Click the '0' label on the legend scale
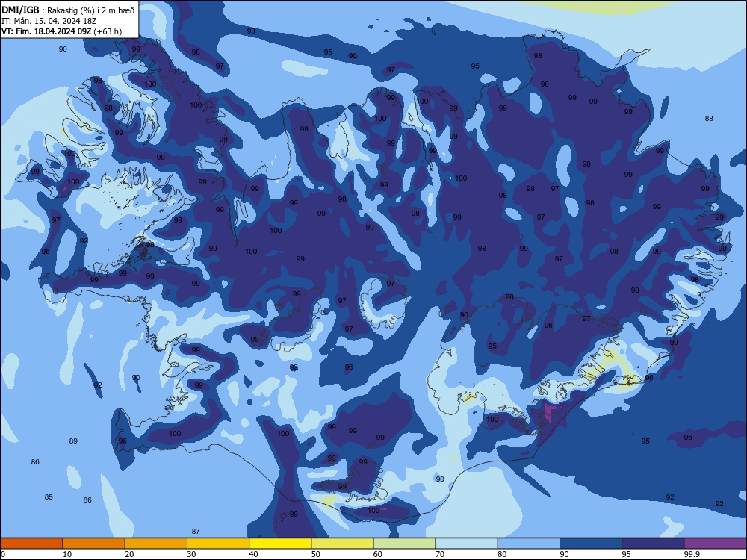 [x=3, y=554]
